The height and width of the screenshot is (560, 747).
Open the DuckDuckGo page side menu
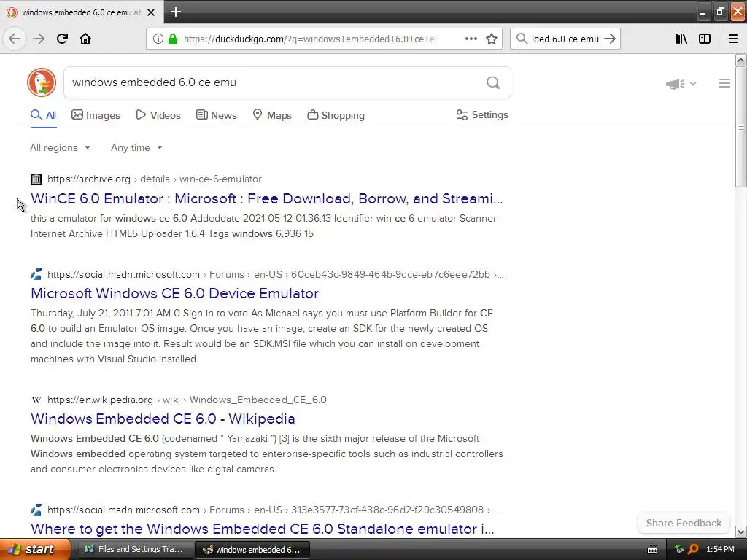click(x=724, y=83)
